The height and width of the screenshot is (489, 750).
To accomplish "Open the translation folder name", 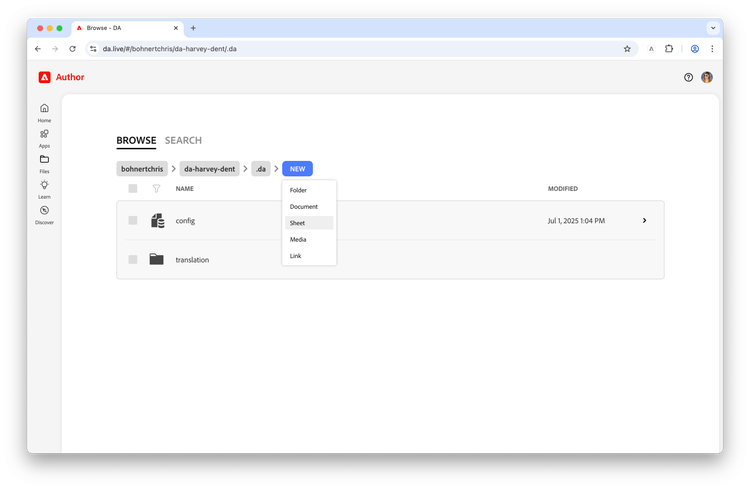I will point(192,260).
